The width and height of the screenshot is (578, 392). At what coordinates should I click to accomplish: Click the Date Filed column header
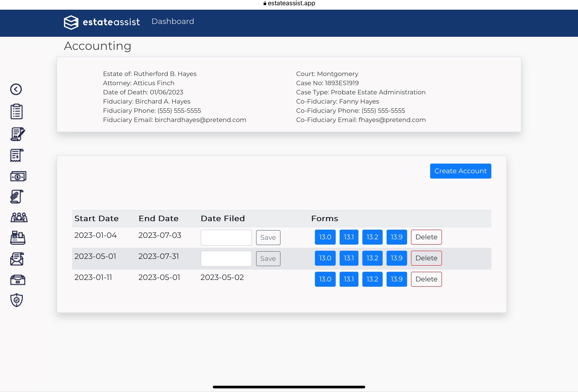[x=223, y=219]
